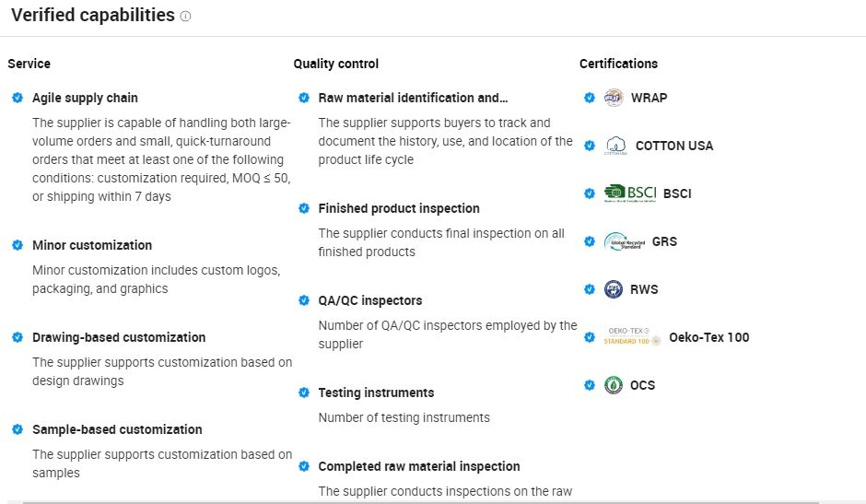Click the RWS certification logo
The height and width of the screenshot is (504, 866).
(614, 289)
